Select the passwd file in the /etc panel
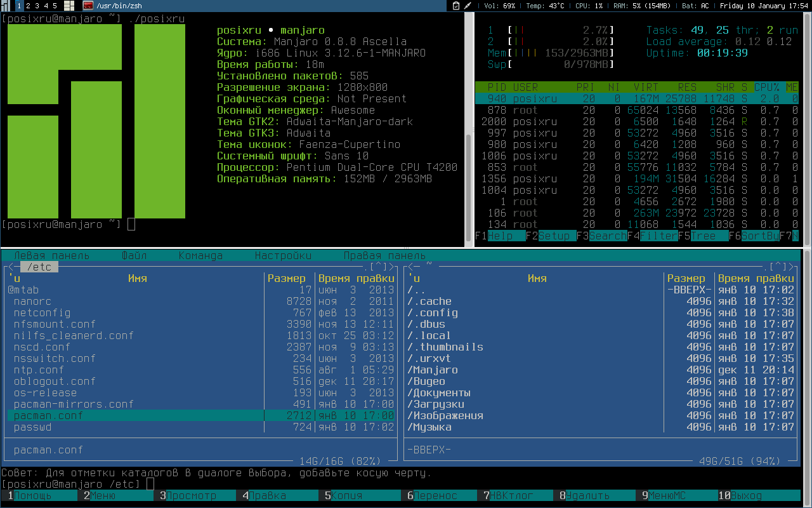 200,427
